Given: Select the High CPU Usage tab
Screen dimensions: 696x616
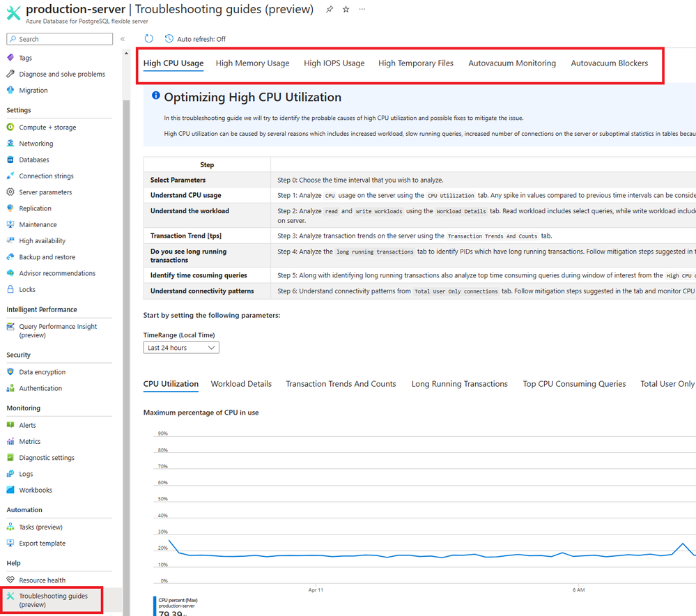Looking at the screenshot, I should [173, 63].
